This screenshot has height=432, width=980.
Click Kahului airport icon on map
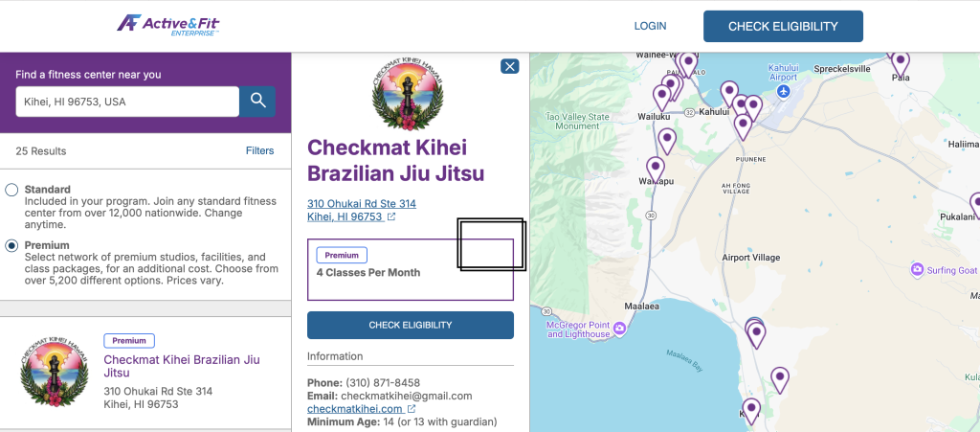pos(784,91)
